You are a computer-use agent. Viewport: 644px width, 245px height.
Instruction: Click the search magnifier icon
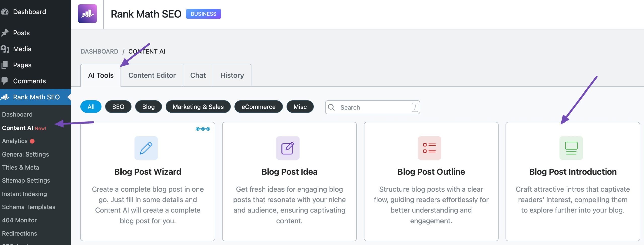click(331, 107)
